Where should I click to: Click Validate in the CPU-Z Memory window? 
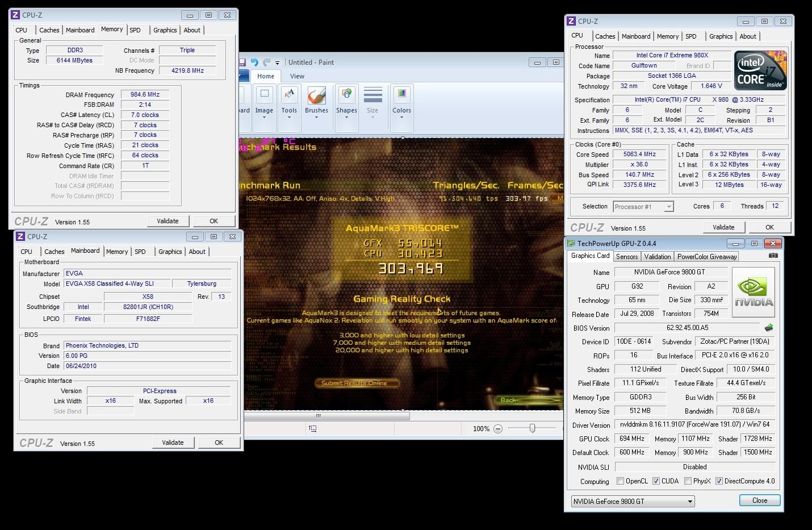point(168,221)
